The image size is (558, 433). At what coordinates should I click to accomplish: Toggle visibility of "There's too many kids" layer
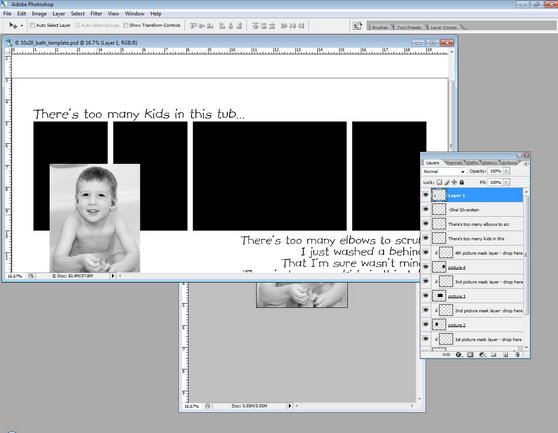tap(426, 238)
